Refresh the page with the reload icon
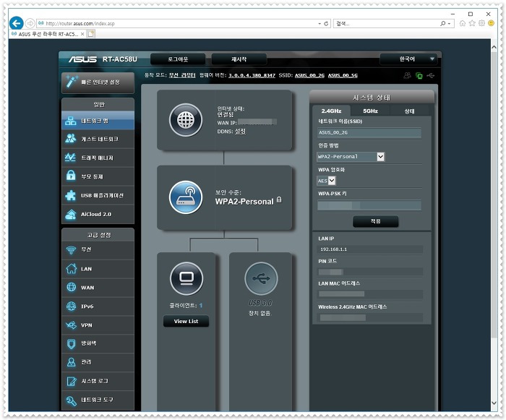 click(x=326, y=24)
